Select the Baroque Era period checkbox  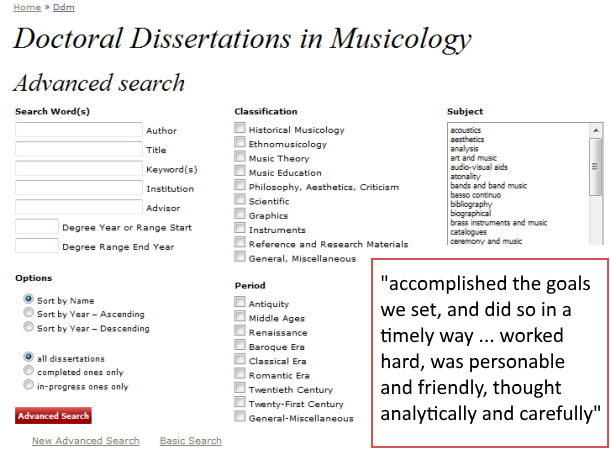[240, 345]
